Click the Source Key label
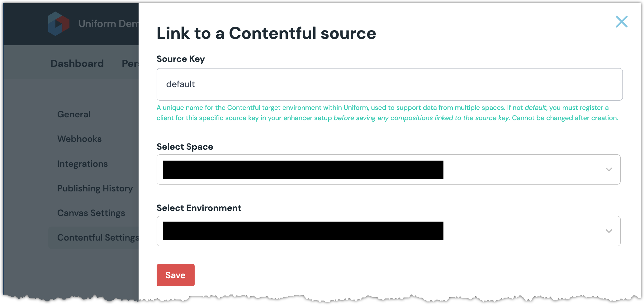The width and height of the screenshot is (644, 305). [x=181, y=59]
